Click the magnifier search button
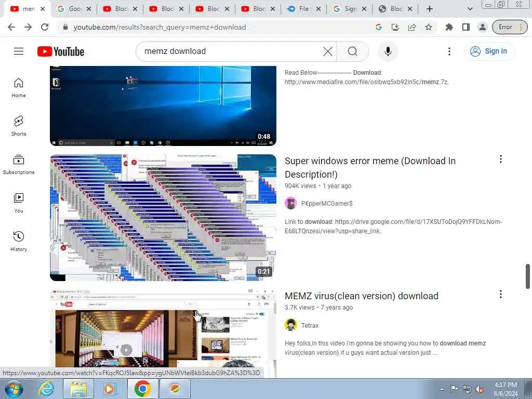This screenshot has width=532, height=399. 353,51
